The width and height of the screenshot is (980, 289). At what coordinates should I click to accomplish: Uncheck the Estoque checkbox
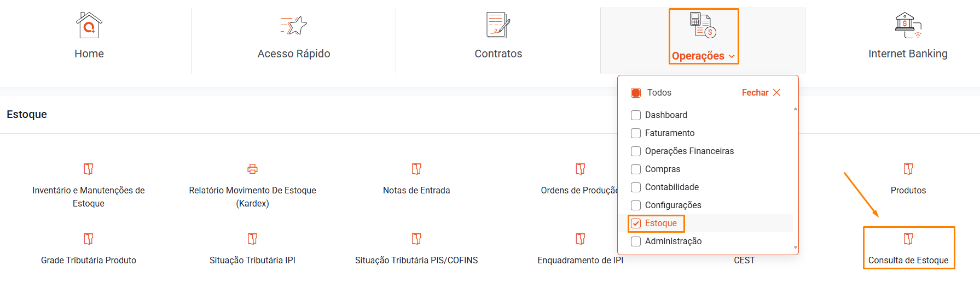click(x=636, y=223)
